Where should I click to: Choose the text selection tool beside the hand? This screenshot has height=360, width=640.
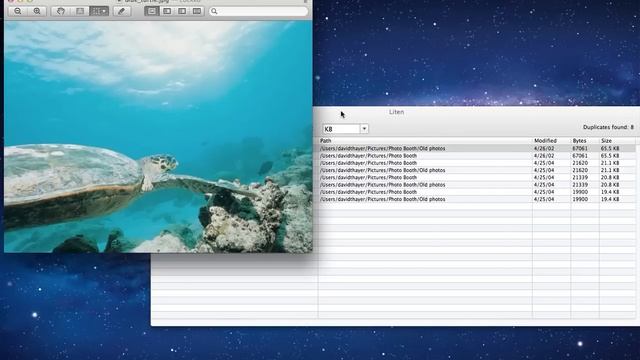click(x=80, y=11)
